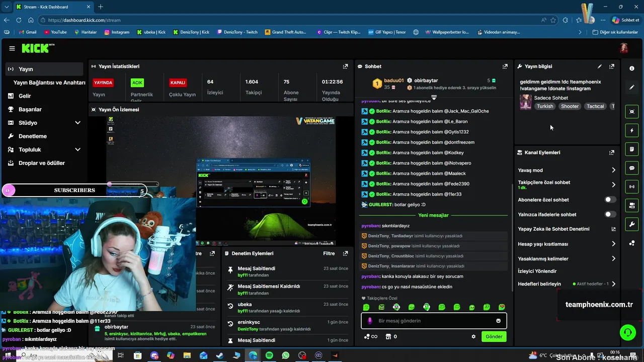Click the Tactical tag in stream info
644x362 pixels.
pyautogui.click(x=595, y=106)
